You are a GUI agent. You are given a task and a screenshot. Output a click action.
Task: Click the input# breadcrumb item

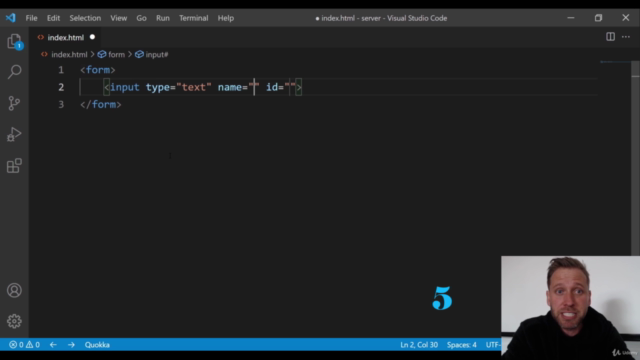tap(157, 54)
